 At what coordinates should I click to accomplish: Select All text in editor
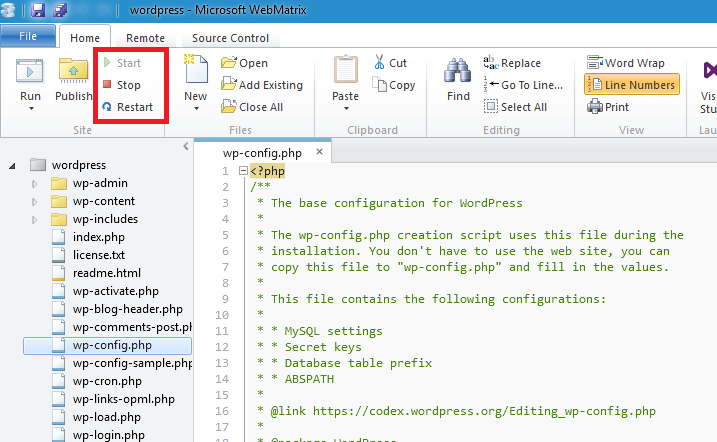point(515,107)
